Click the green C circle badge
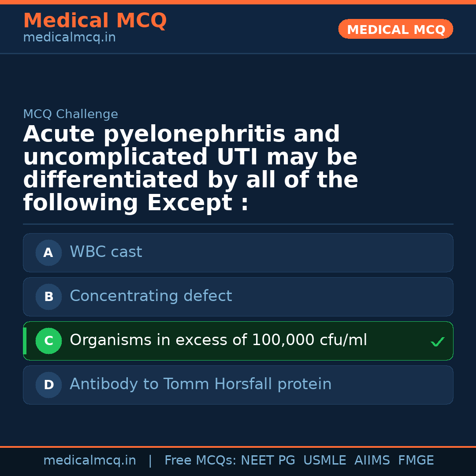 pos(48,341)
